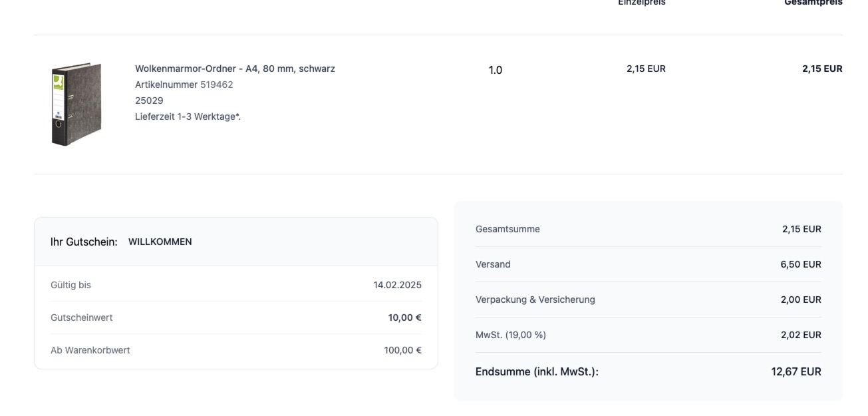Select the WILLKOMMEN voucher code

tap(160, 242)
